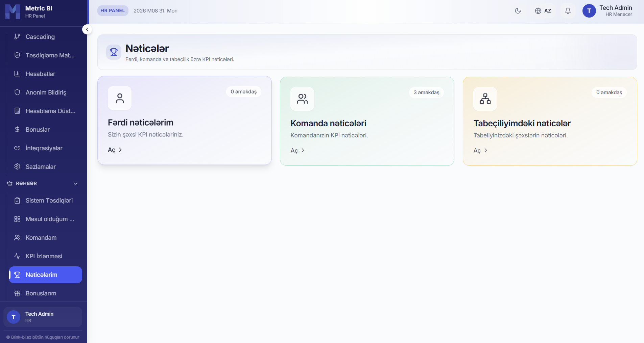
Task: Collapse the RƏHBƏR section chevron
Action: point(76,184)
